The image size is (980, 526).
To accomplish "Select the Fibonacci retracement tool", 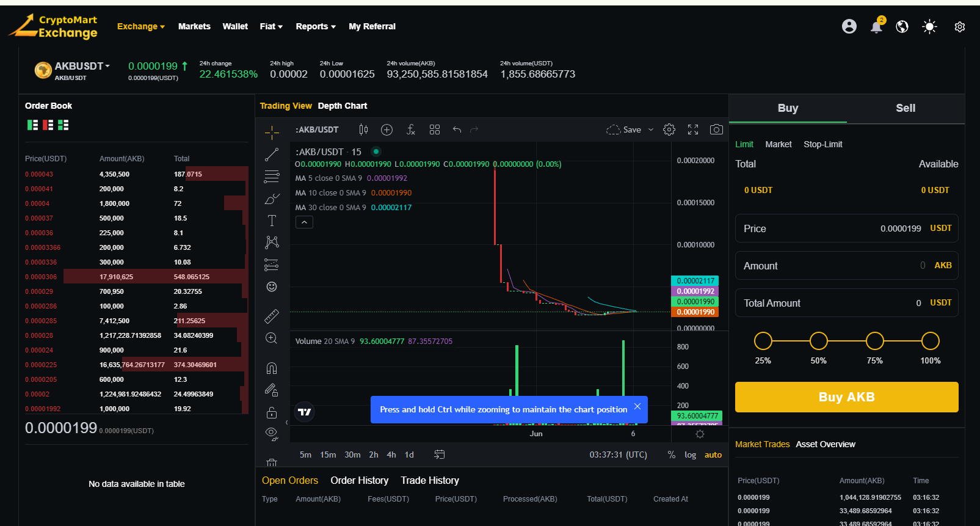I will coord(272,177).
